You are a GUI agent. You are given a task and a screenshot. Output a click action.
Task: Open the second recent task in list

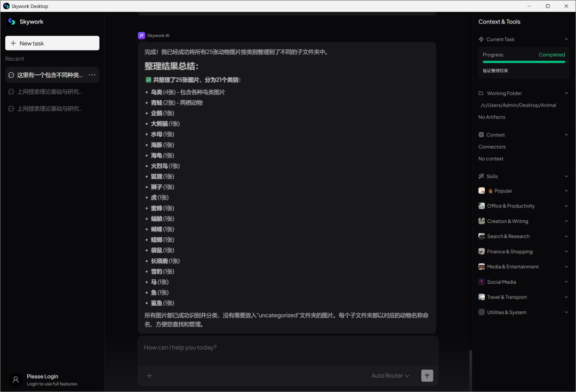coord(50,92)
